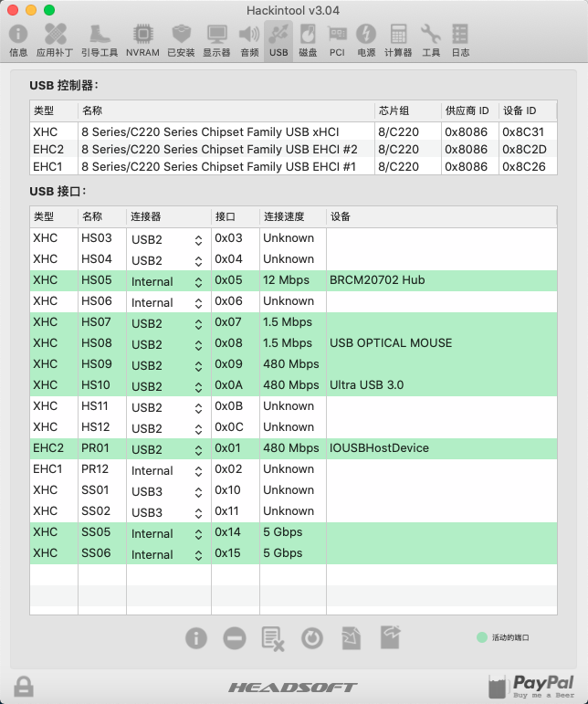Select the USB toolbar section
Image resolution: width=588 pixels, height=704 pixels.
tap(278, 40)
